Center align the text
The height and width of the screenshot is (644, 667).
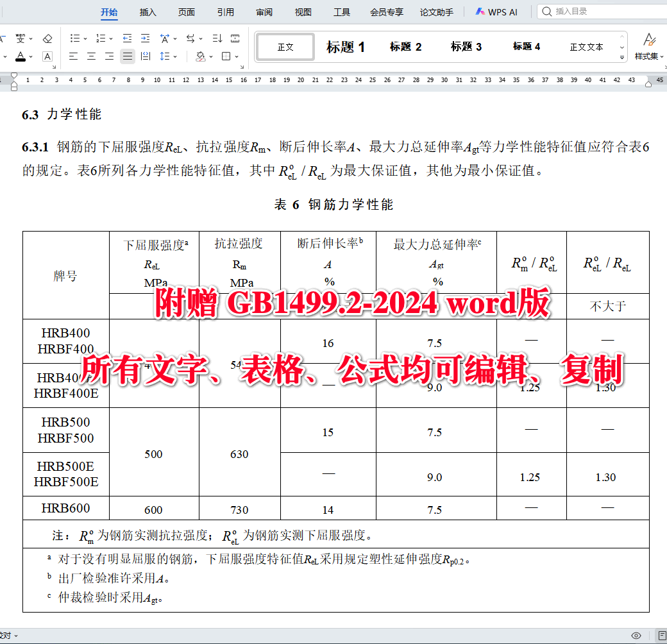91,56
